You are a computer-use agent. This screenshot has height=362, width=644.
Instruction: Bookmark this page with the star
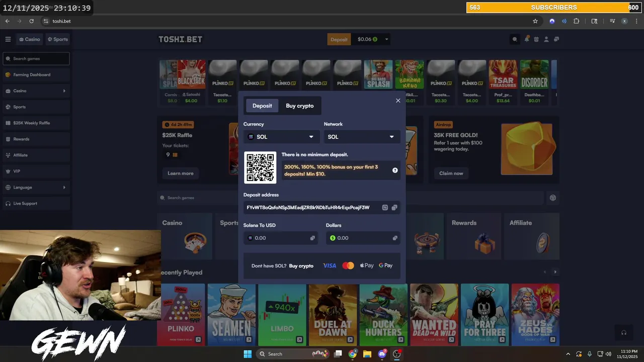pos(535,21)
